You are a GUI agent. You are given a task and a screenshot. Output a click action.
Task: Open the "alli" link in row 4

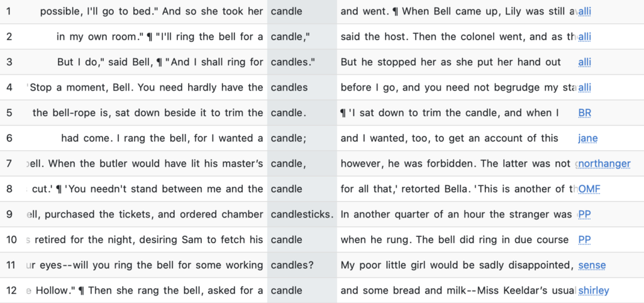pos(584,87)
